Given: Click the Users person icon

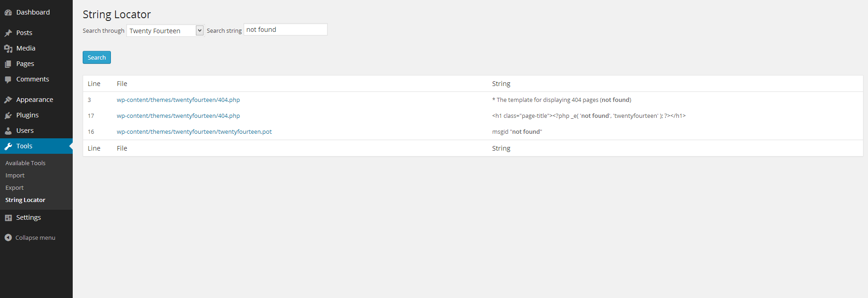Looking at the screenshot, I should (8, 131).
